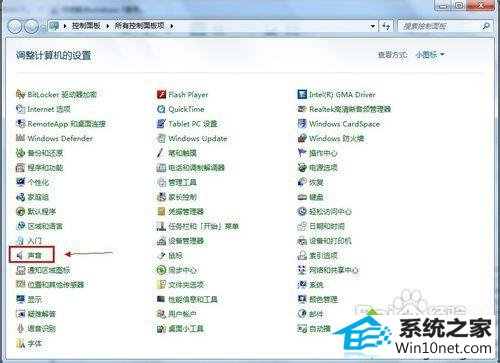Open Windows 防火墙 (Firewall) icon
Screen dimensions: 500x363
[302, 138]
